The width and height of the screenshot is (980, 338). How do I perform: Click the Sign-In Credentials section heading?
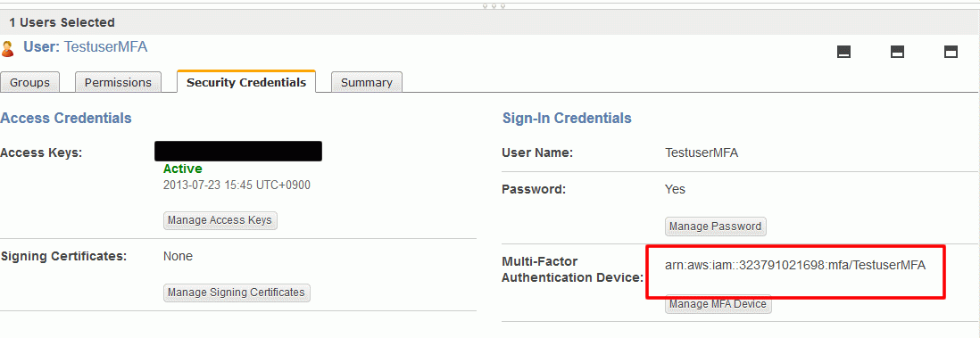(x=567, y=118)
